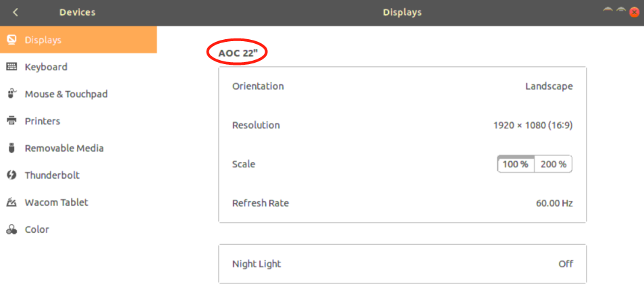Click the mouse icon beside Mouse & Touchpad
The width and height of the screenshot is (644, 301).
(x=11, y=94)
